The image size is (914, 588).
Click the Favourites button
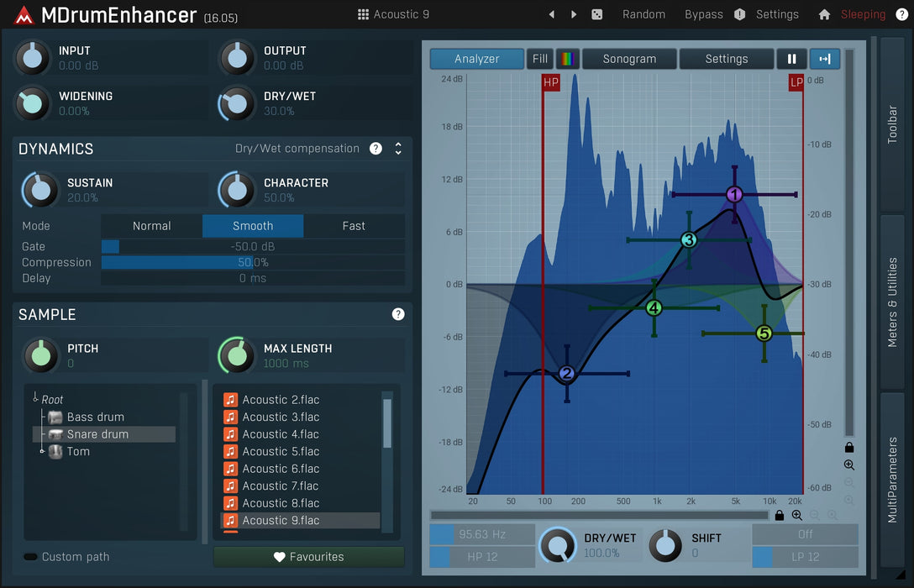[x=308, y=557]
